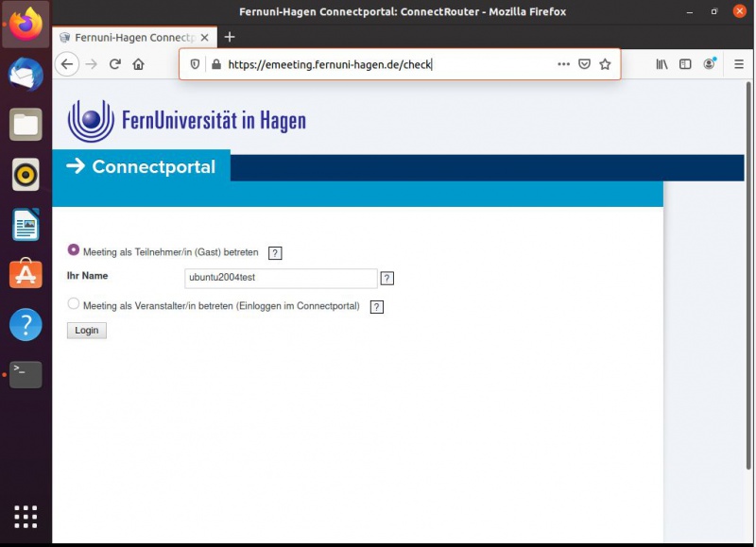Open Firefox account icon
This screenshot has height=547, width=756.
710,63
